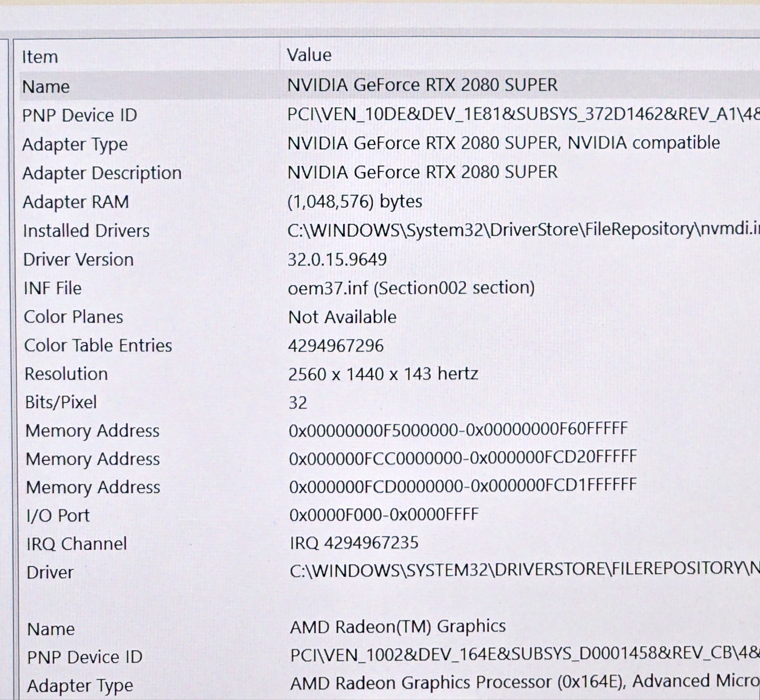Select the INF File value oem37.inf
760x700 pixels.
coord(411,288)
